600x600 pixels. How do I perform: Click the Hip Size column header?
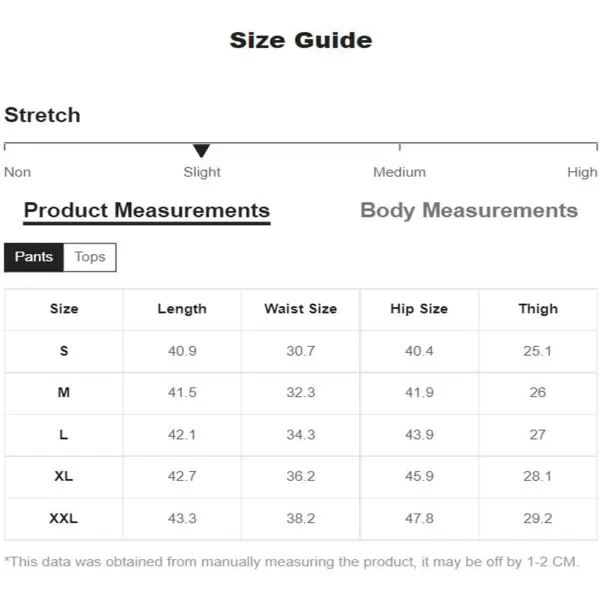[419, 309]
